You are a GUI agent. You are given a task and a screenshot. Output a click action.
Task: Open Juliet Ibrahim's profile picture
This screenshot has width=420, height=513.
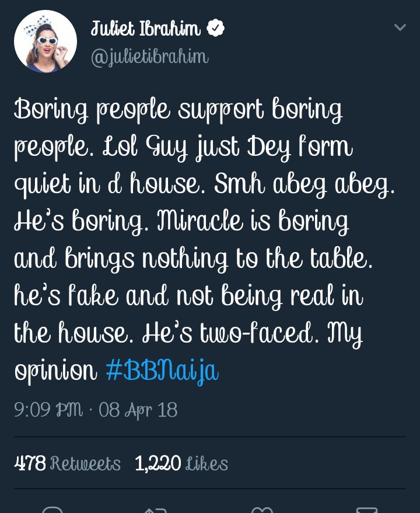click(x=45, y=41)
